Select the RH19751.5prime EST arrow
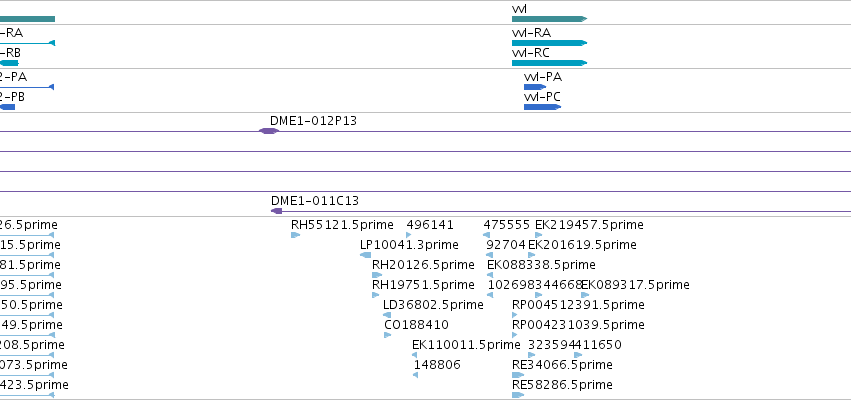This screenshot has height=400, width=851. (376, 295)
